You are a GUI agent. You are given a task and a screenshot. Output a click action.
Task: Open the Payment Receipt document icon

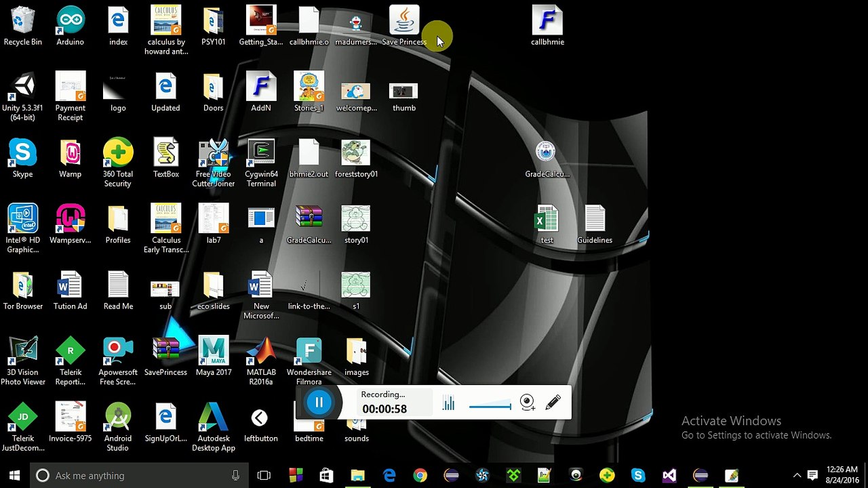[71, 97]
